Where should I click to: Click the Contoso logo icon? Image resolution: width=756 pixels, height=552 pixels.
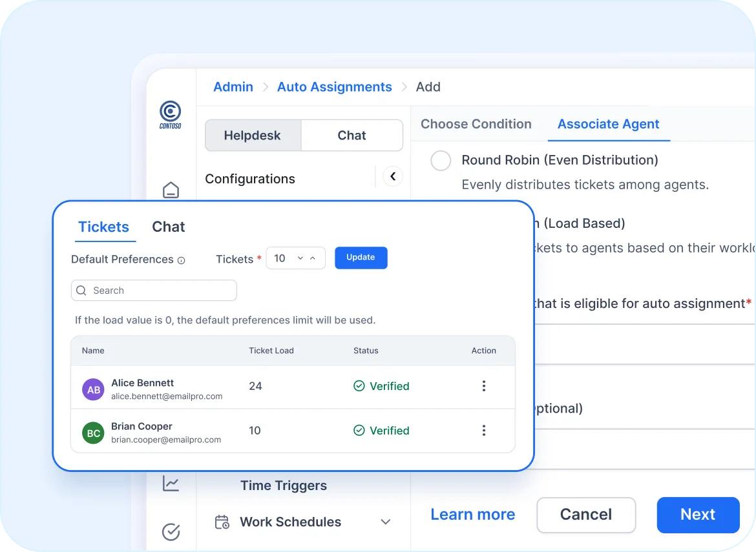pyautogui.click(x=170, y=115)
